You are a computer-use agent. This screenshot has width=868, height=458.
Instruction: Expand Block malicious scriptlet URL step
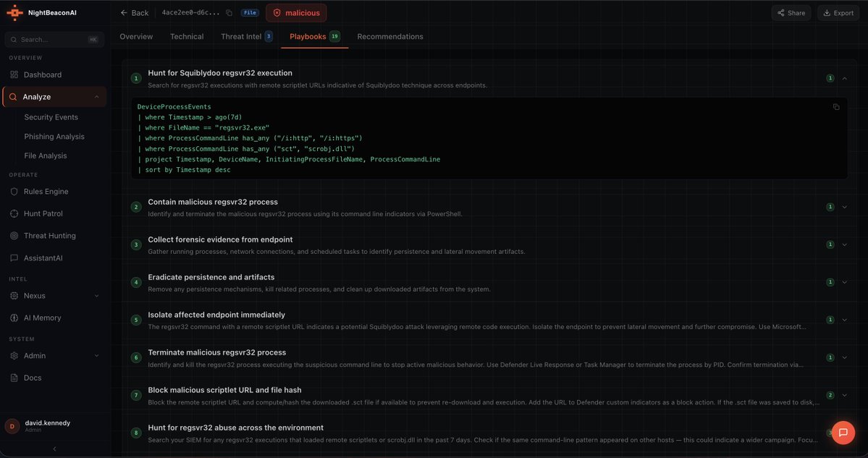(x=844, y=395)
